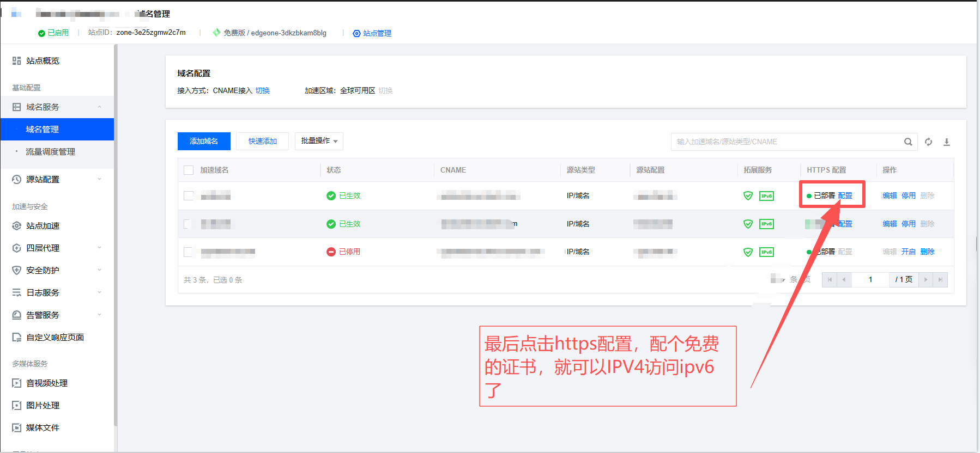This screenshot has height=453, width=980.
Task: Click the IPv6 badge in the 已停用 row
Action: click(x=766, y=252)
